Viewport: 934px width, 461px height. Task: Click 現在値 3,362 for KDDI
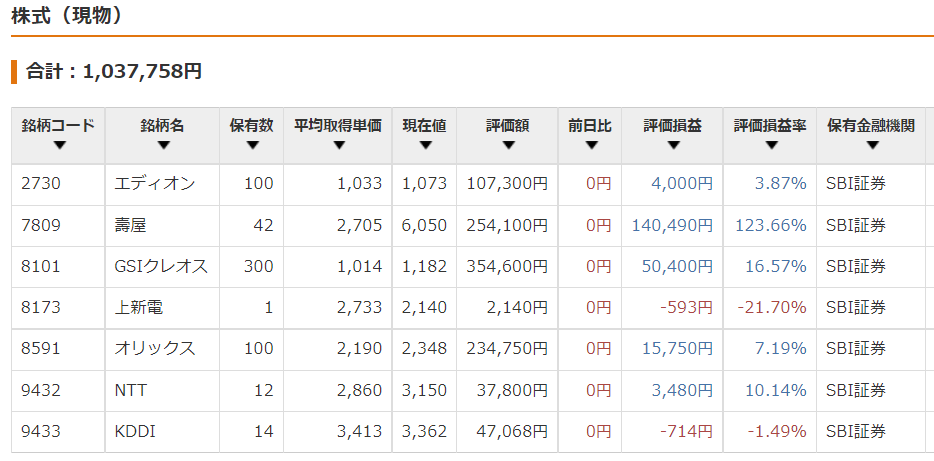(424, 431)
